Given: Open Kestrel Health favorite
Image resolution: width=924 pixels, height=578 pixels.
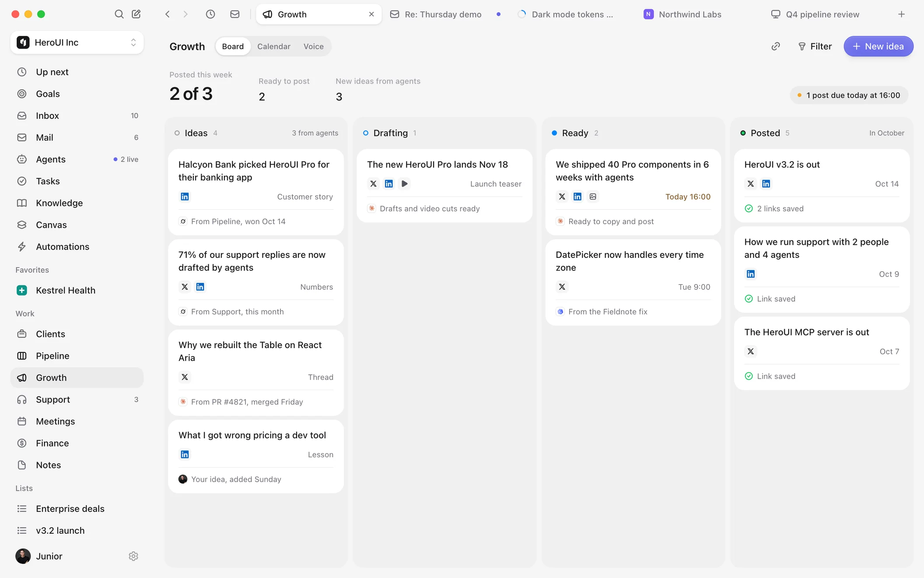Looking at the screenshot, I should [x=77, y=290].
